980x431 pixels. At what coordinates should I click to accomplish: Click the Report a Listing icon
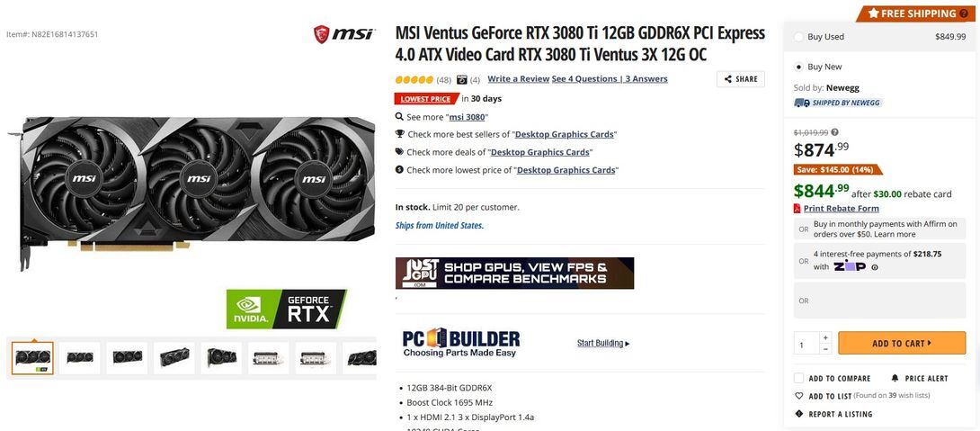coord(798,414)
